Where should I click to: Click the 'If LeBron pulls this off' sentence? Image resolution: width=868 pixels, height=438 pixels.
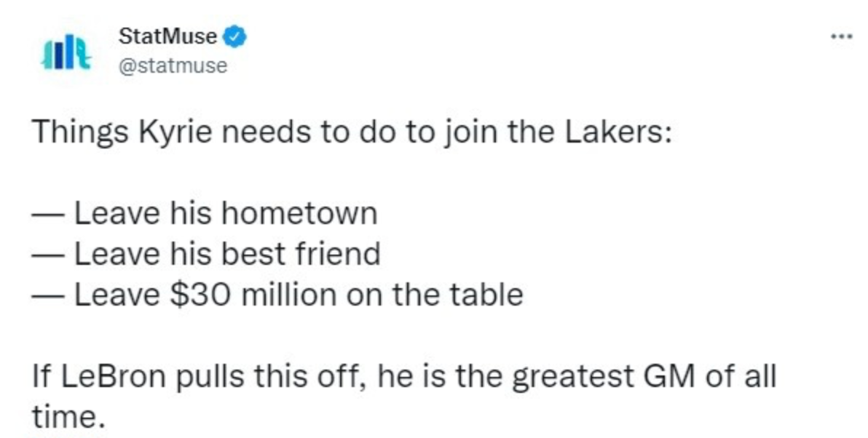404,397
